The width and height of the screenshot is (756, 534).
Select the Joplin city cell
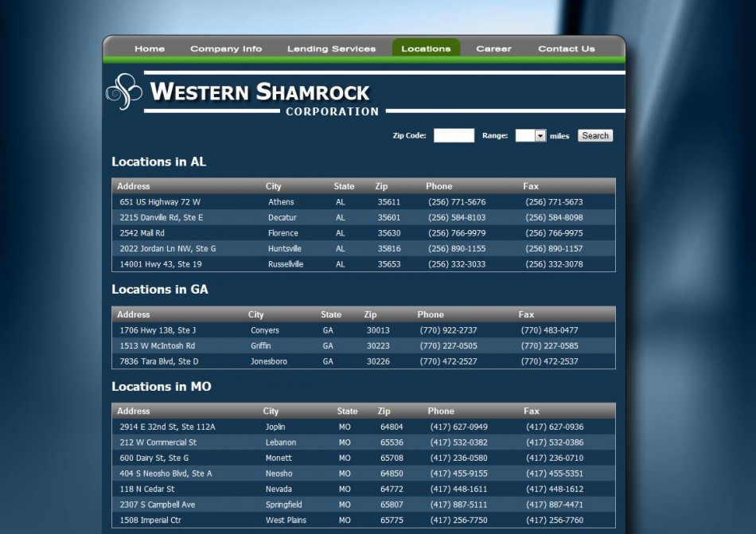coord(275,427)
